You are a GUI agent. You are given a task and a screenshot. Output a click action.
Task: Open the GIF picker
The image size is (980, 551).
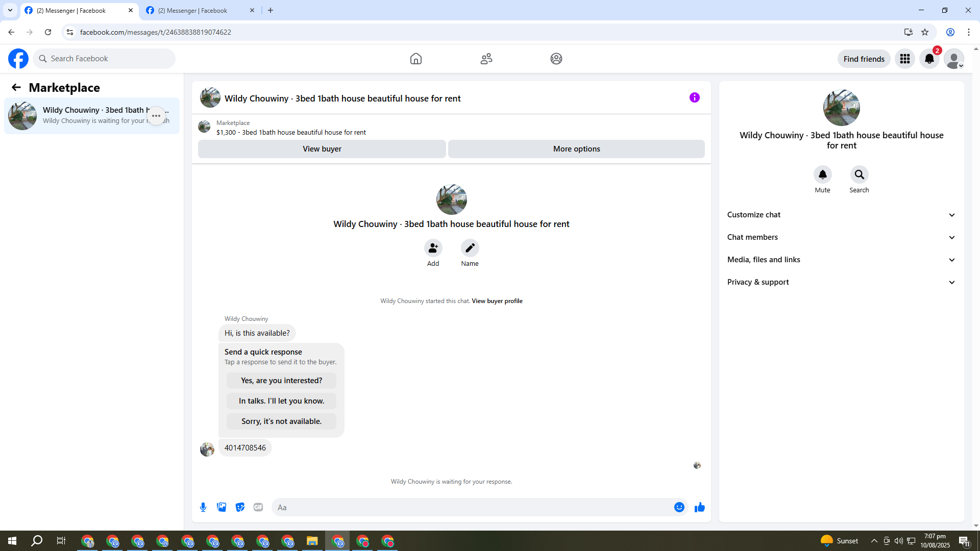coord(258,507)
